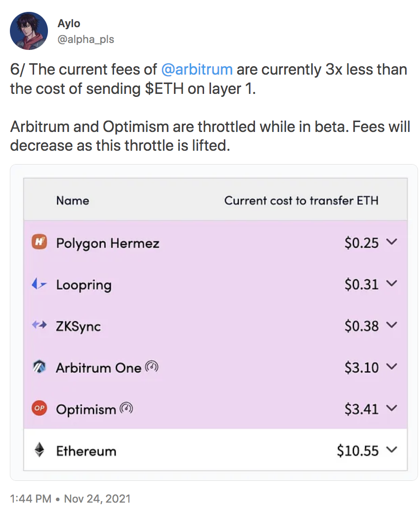Click the gauge icon beside Optimism
This screenshot has width=420, height=513.
(x=126, y=408)
